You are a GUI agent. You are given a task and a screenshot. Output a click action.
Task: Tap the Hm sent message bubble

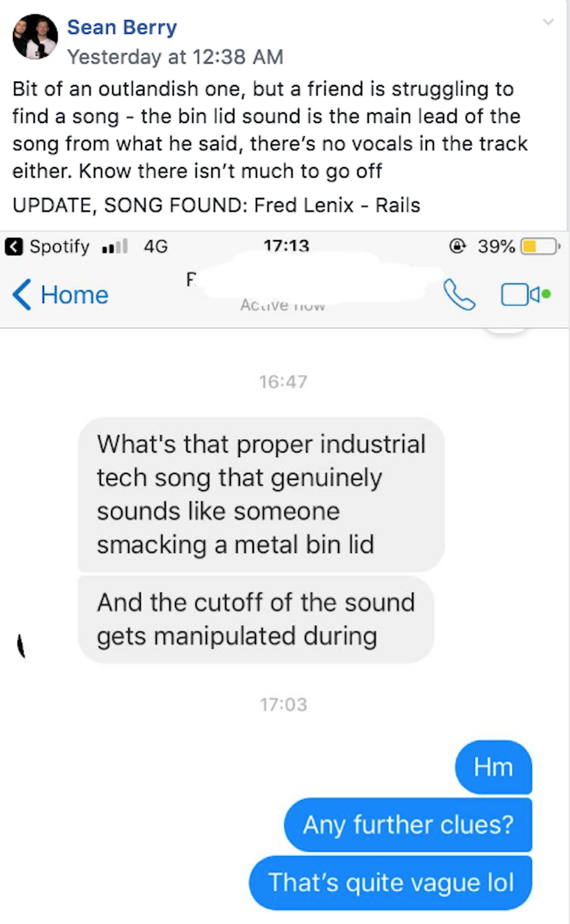coord(493,767)
